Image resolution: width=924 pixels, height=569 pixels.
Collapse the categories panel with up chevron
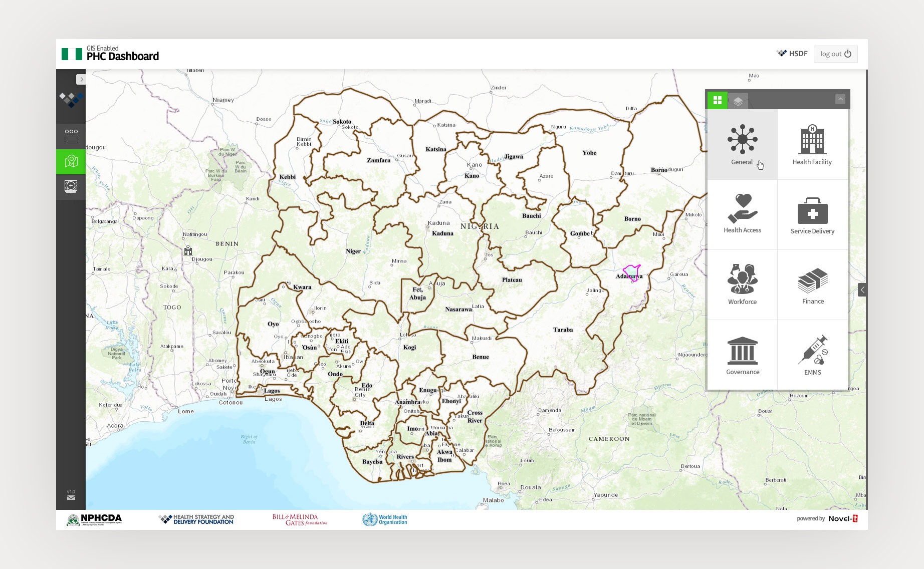click(x=840, y=99)
